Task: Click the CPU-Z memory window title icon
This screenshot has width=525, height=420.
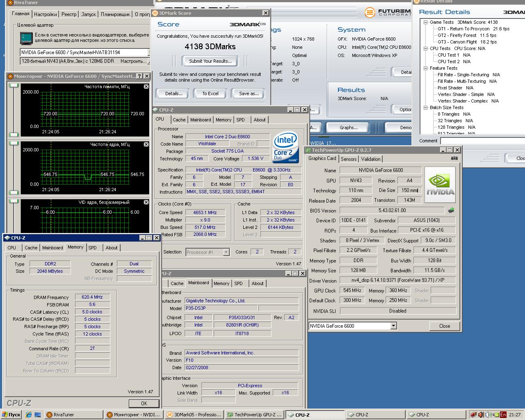Action: 7,238
